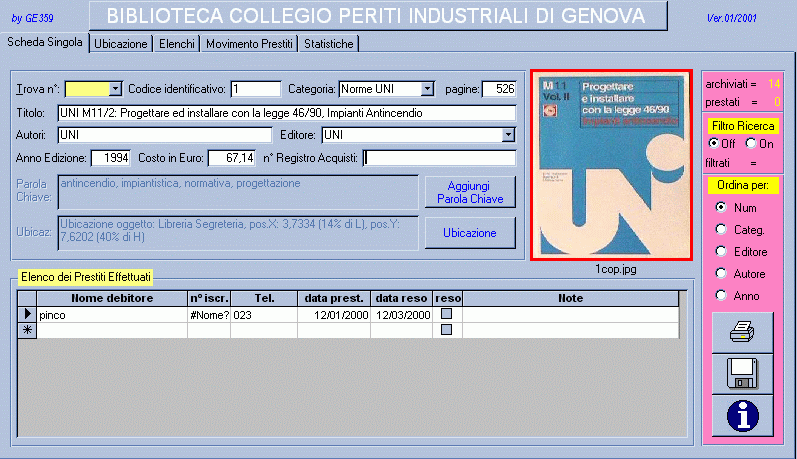The width and height of the screenshot is (797, 459).
Task: Click the Elenco dei Prestiti Effettuati label
Action: pyautogui.click(x=86, y=277)
